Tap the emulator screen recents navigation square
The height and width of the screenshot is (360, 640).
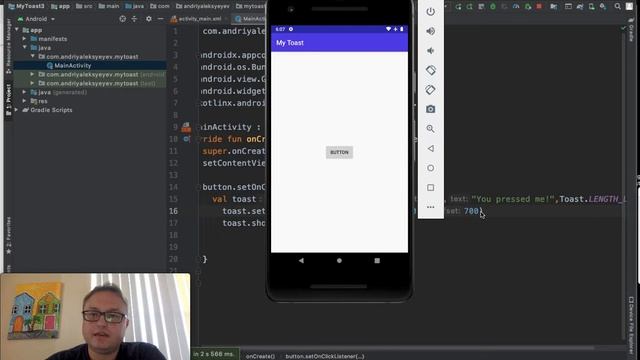tap(377, 260)
